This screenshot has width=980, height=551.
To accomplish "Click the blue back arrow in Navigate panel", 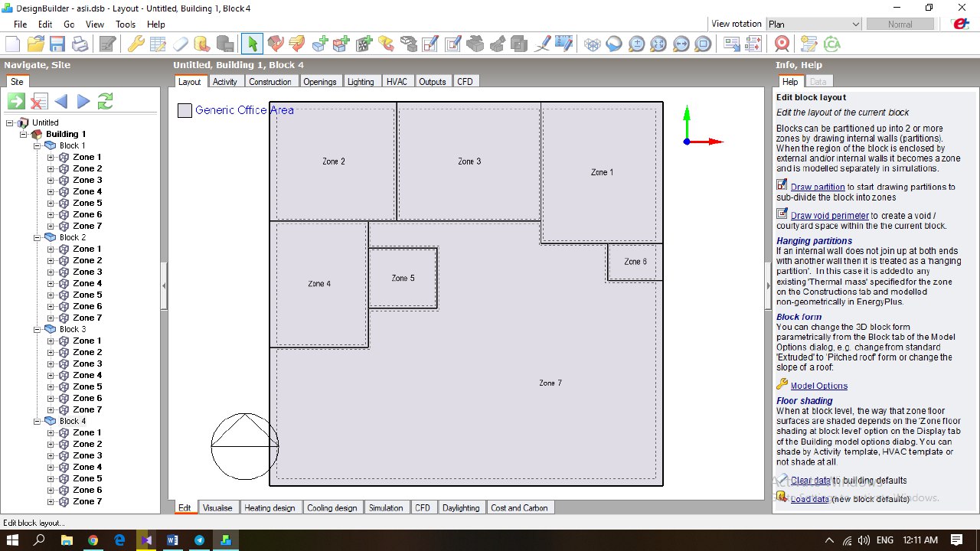I will pyautogui.click(x=61, y=101).
